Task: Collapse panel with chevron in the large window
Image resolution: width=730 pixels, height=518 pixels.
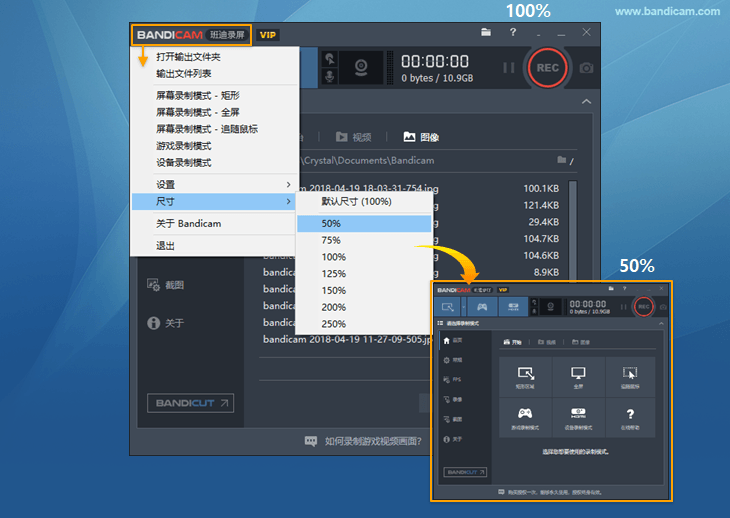Action: [x=587, y=101]
